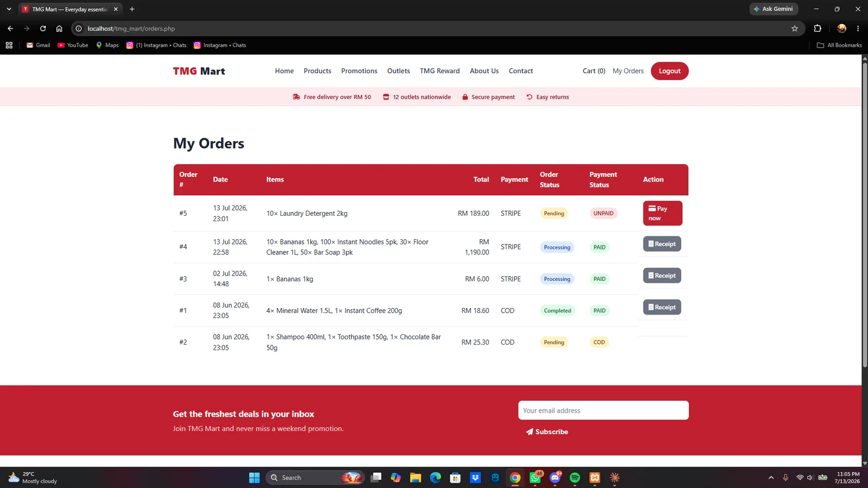The image size is (868, 488).
Task: Click the TMG Mart logo
Action: (199, 71)
